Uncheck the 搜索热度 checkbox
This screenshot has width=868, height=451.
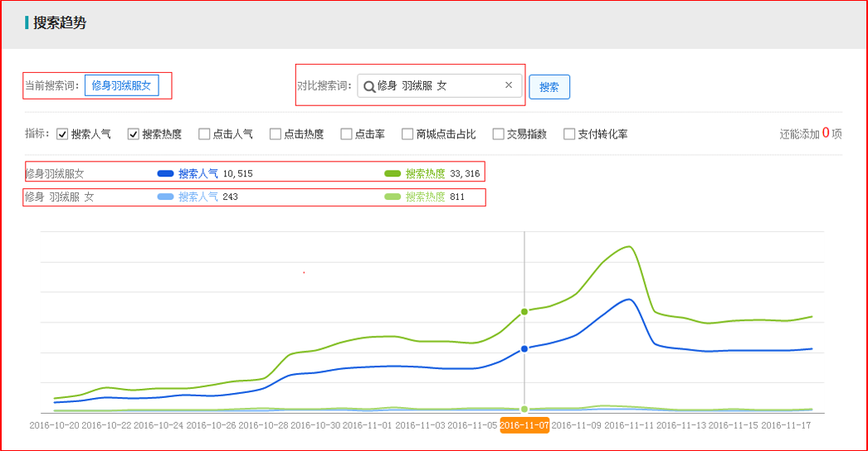(x=133, y=134)
